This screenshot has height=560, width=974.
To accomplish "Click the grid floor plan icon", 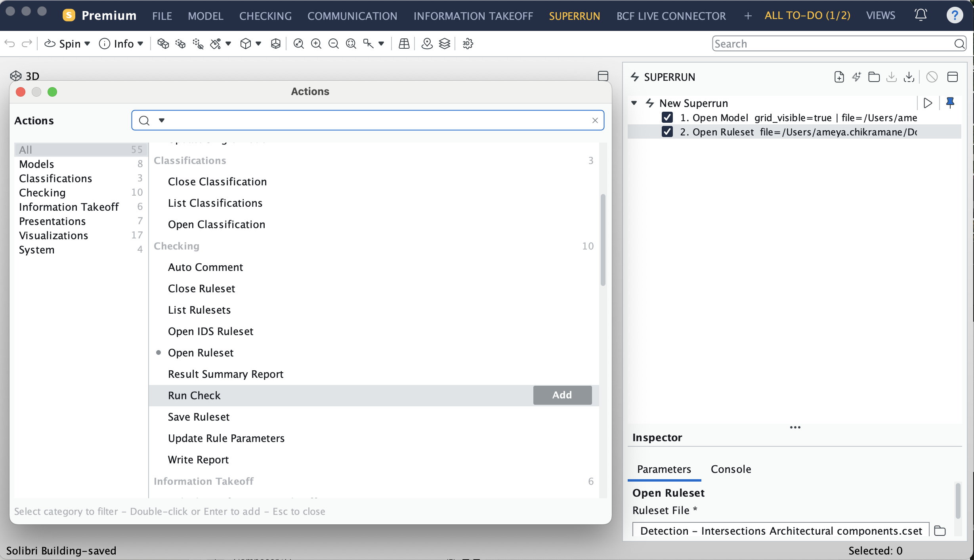I will (x=404, y=44).
